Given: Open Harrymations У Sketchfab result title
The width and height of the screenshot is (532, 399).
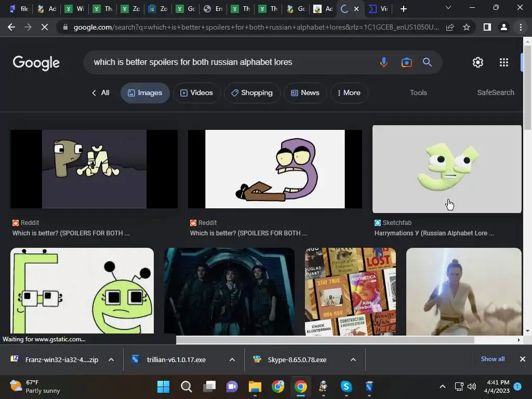Looking at the screenshot, I should [434, 233].
